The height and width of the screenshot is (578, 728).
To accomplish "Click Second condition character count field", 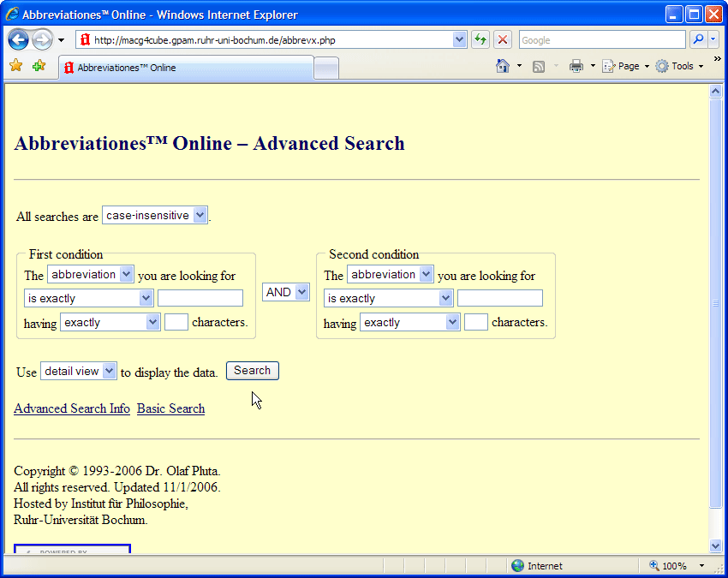I will click(x=475, y=323).
